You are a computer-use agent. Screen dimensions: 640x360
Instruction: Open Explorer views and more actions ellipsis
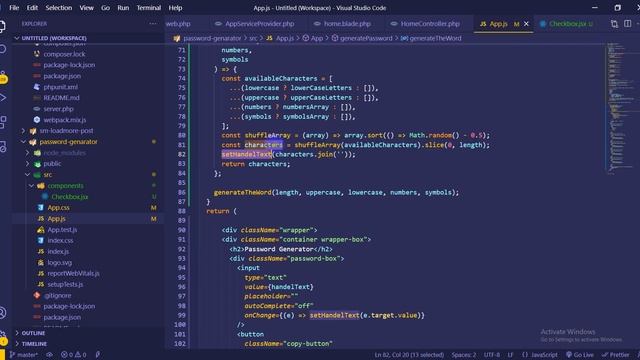click(x=153, y=24)
